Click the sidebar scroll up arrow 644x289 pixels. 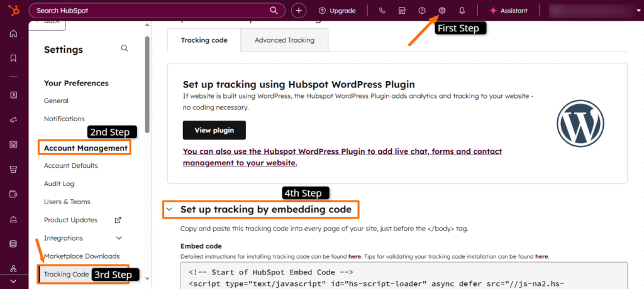pos(147,25)
